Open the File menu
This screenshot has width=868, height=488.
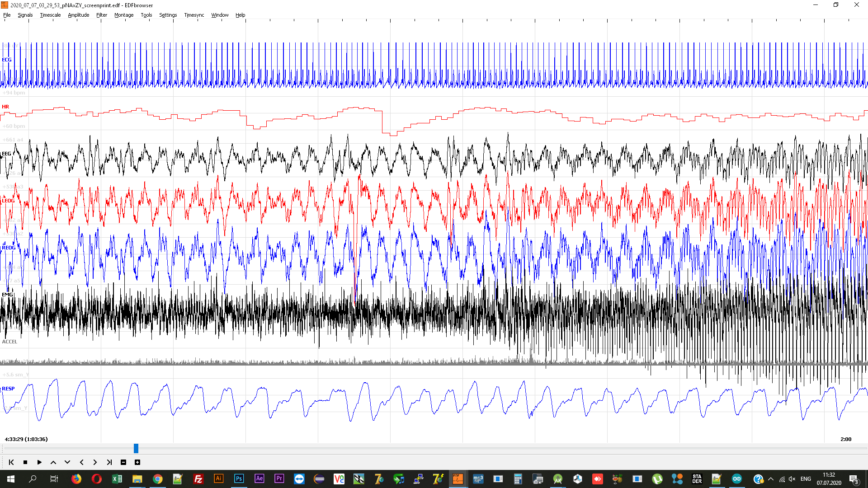coord(7,15)
